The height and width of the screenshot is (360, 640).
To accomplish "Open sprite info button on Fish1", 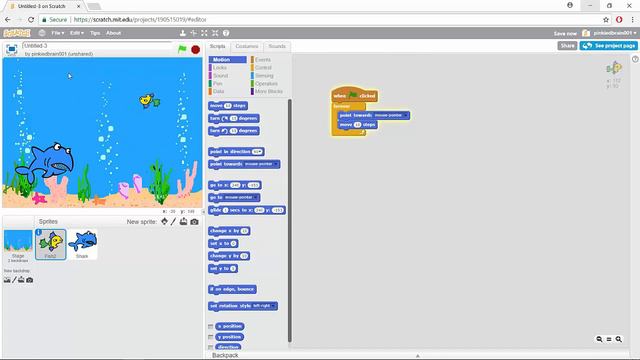I will (39, 232).
